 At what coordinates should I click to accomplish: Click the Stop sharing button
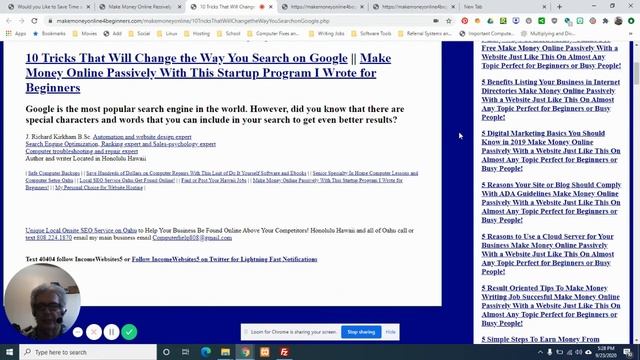click(x=361, y=332)
